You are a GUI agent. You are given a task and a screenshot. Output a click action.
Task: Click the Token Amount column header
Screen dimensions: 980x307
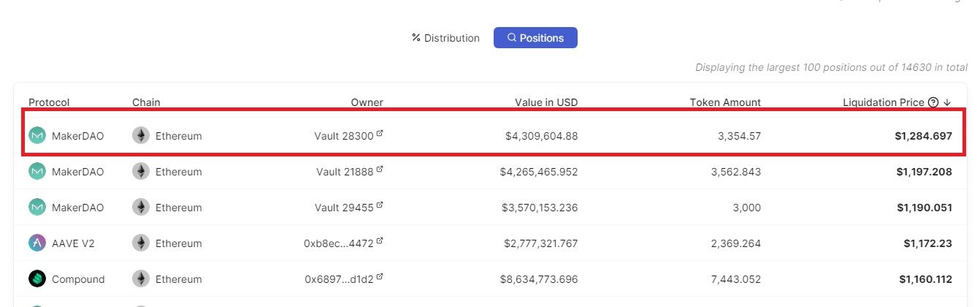pos(725,102)
